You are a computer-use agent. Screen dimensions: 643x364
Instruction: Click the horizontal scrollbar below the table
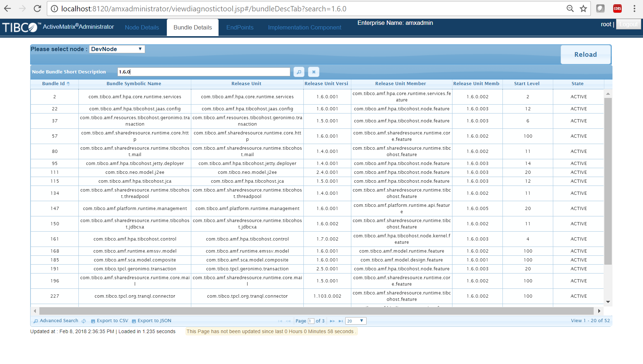(316, 311)
